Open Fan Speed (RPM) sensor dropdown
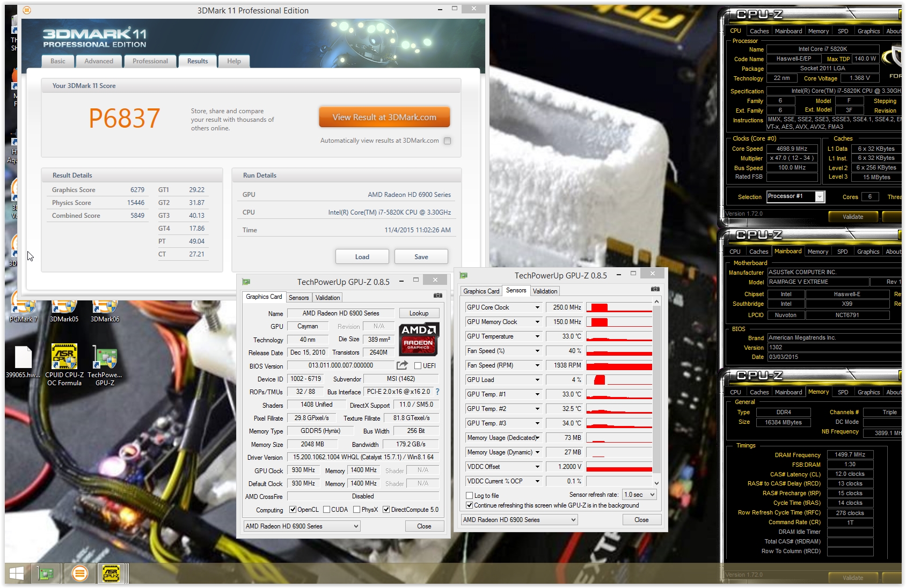Image resolution: width=906 pixels, height=588 pixels. pos(537,365)
